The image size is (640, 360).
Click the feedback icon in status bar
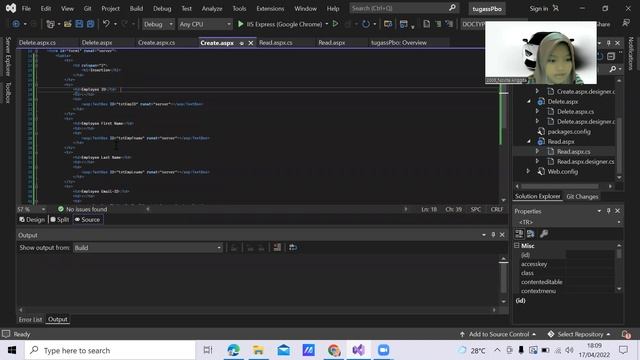(6, 334)
